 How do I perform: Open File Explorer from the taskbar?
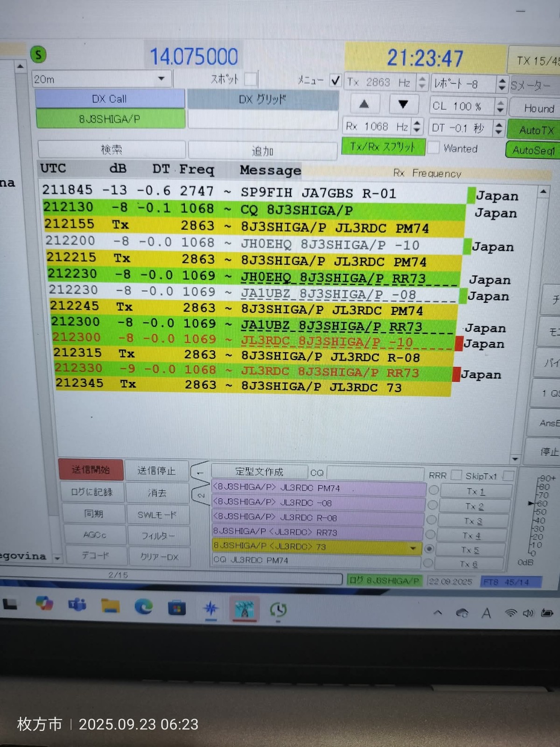click(x=111, y=606)
